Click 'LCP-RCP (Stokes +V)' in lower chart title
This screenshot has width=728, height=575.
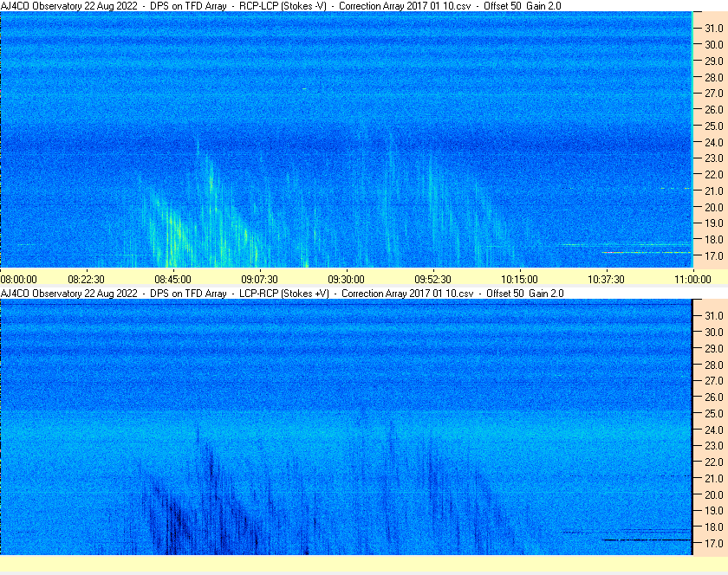point(284,294)
